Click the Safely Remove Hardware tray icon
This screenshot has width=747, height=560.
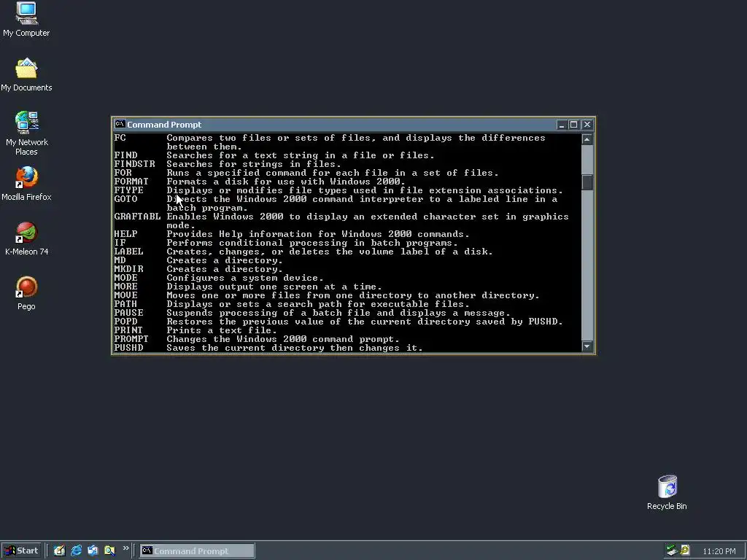pos(672,551)
